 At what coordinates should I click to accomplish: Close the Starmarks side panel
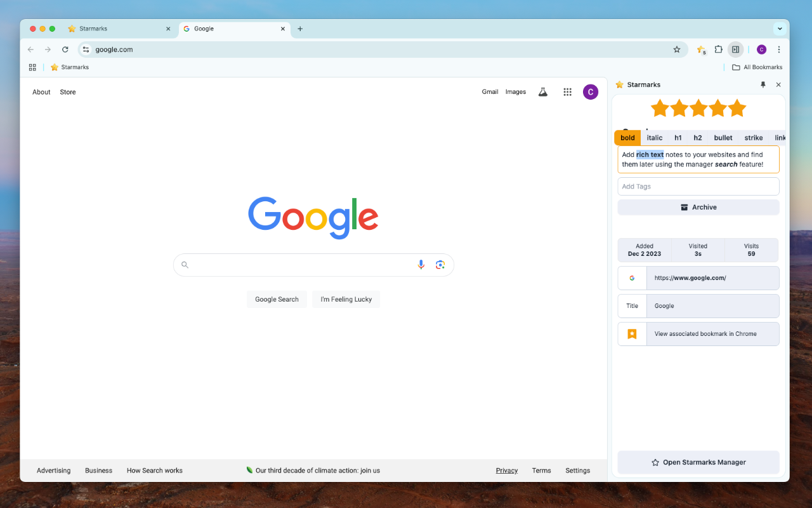coord(778,84)
